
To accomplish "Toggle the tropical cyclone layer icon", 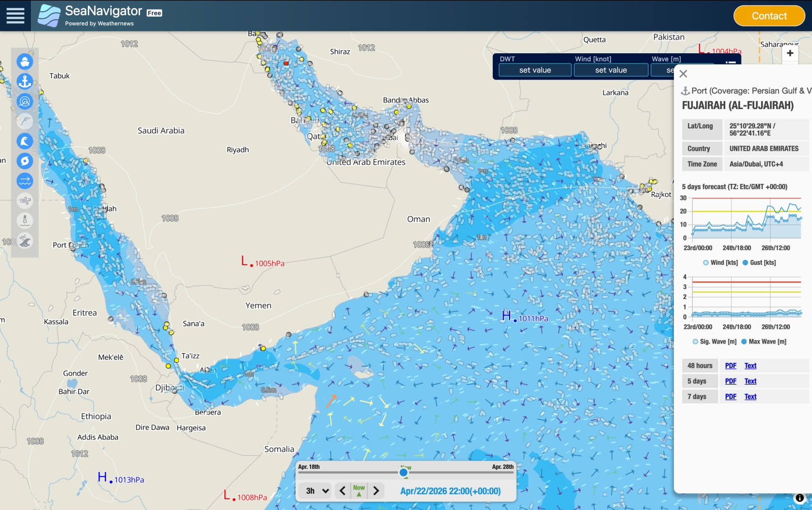I will click(25, 161).
